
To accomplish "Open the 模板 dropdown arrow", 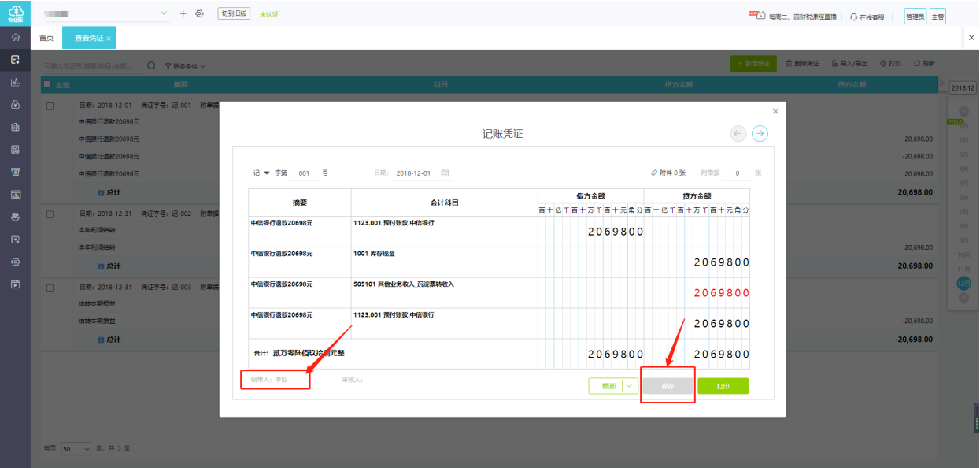I will (629, 386).
